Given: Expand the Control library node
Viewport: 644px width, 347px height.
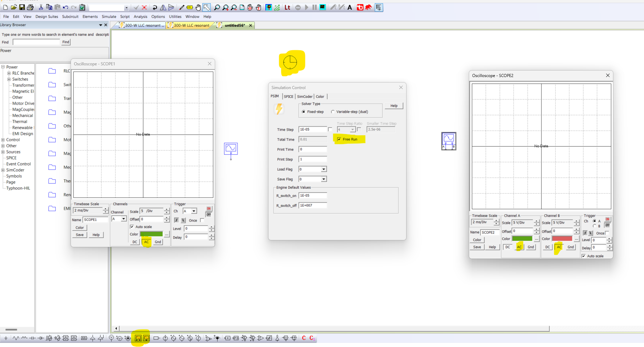Looking at the screenshot, I should (x=3, y=140).
